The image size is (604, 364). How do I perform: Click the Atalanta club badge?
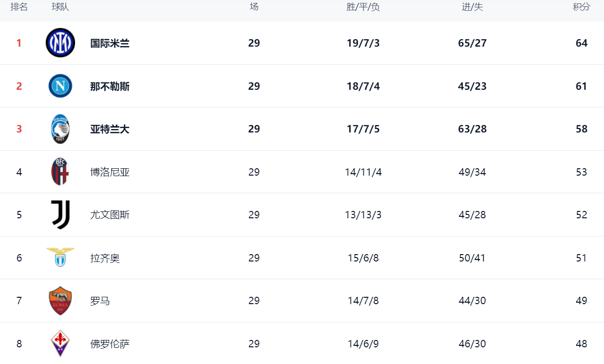(60, 129)
